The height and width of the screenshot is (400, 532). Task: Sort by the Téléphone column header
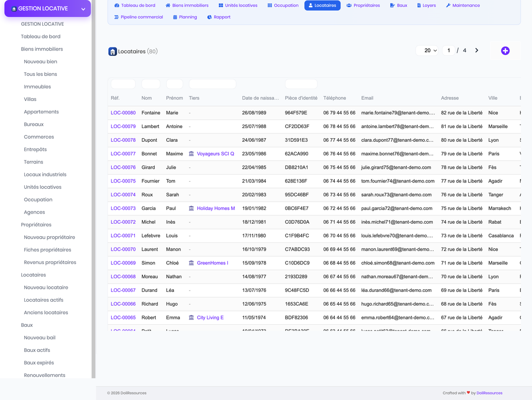[x=335, y=98]
